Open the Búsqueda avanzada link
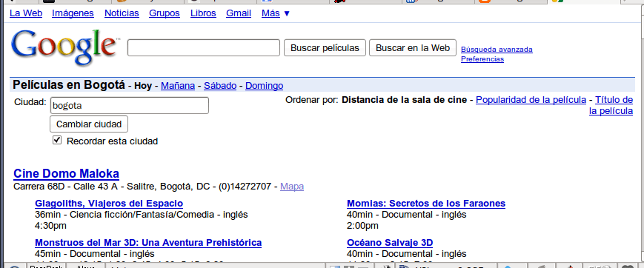Image resolution: width=644 pixels, height=268 pixels. click(497, 50)
